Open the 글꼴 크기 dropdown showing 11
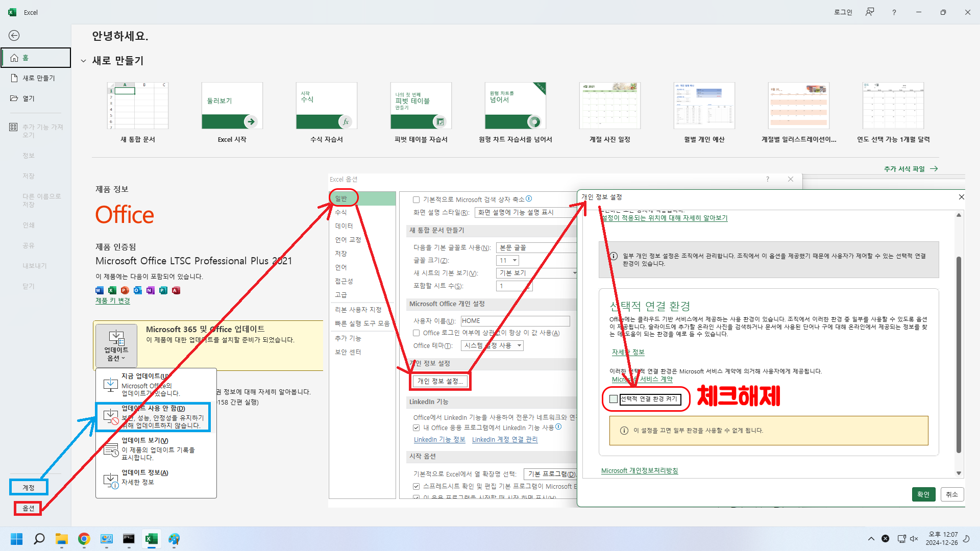 tap(508, 261)
